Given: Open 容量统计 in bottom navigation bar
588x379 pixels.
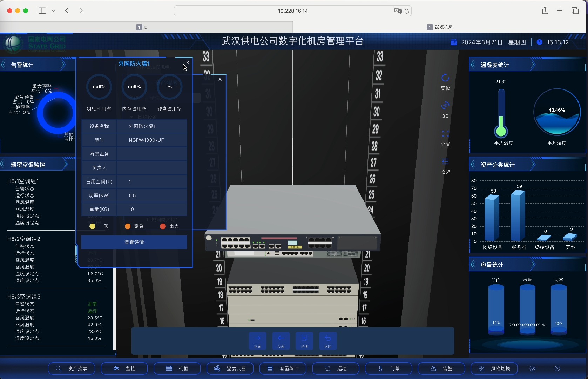Looking at the screenshot, I should pos(283,368).
